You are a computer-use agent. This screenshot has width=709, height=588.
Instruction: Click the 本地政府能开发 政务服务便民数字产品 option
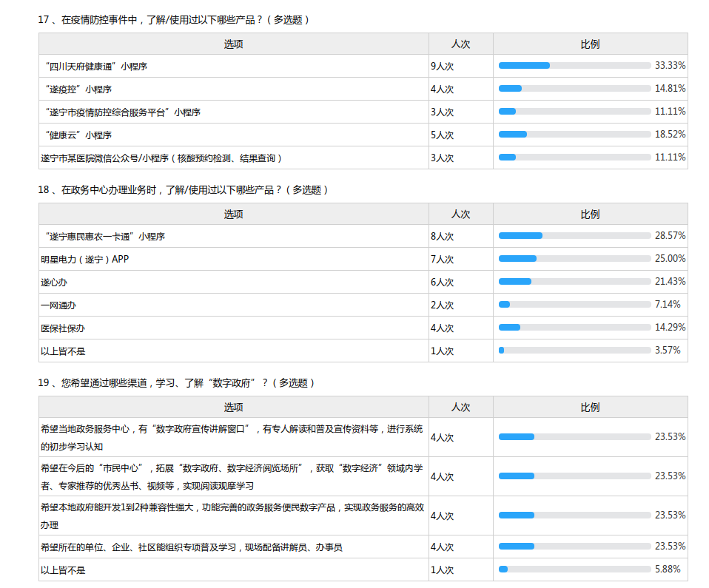[232, 508]
